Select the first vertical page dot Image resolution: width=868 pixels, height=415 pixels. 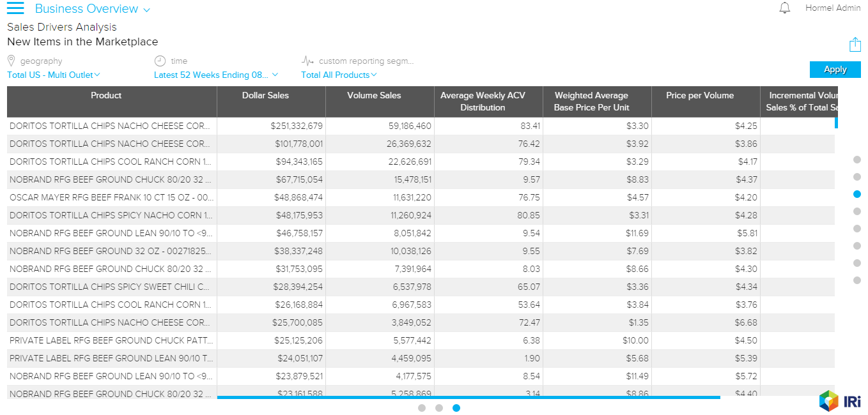click(x=857, y=160)
